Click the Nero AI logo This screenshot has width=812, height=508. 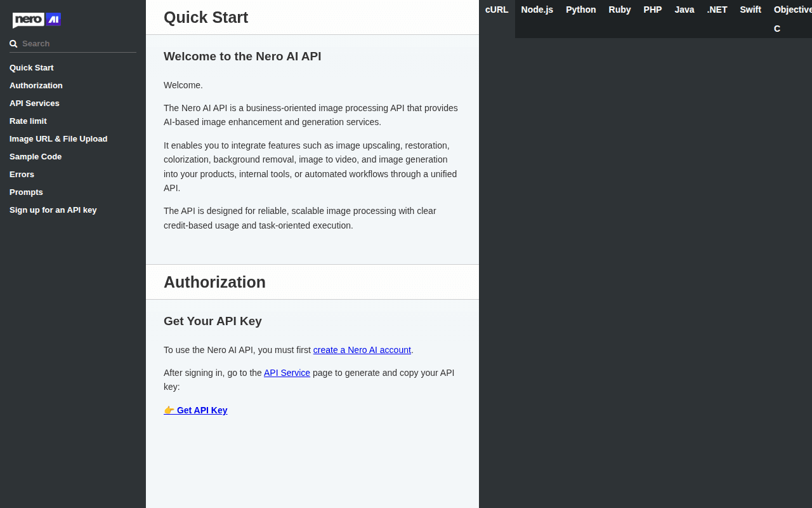pyautogui.click(x=37, y=20)
